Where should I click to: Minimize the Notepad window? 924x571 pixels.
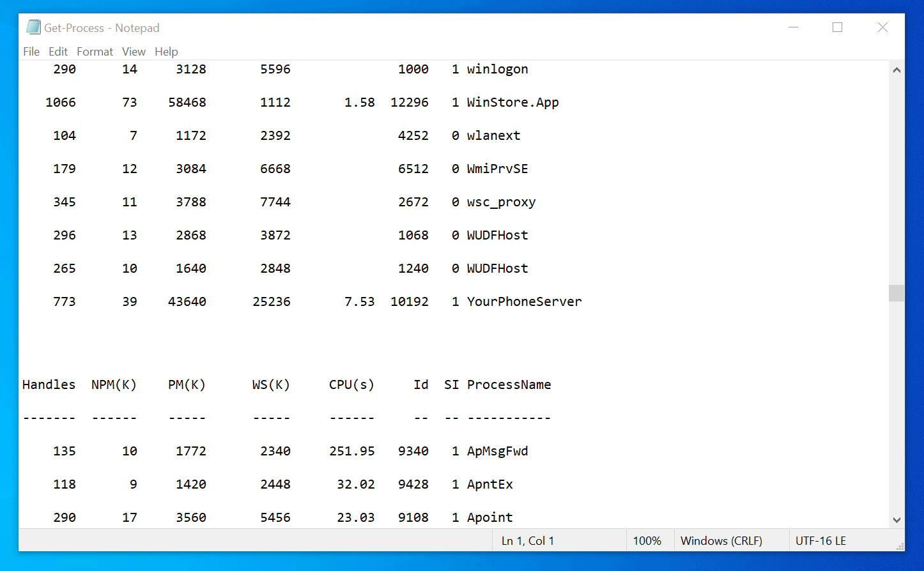794,27
